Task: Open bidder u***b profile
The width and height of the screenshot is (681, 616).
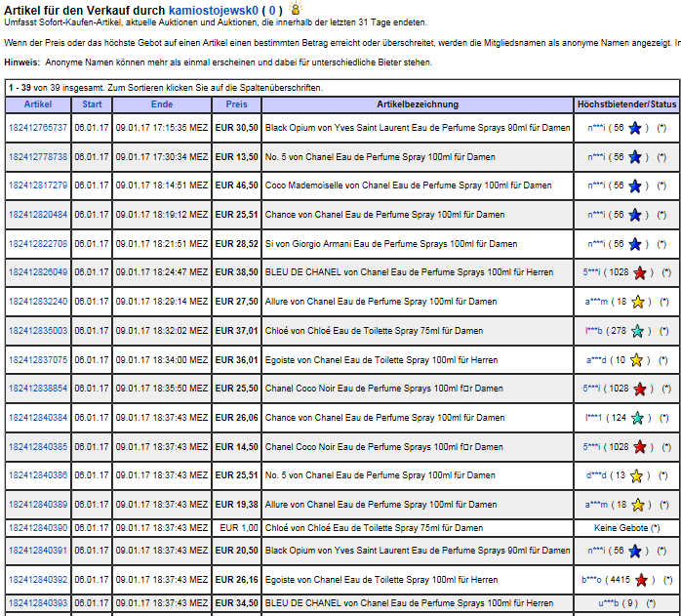Action: click(x=609, y=603)
